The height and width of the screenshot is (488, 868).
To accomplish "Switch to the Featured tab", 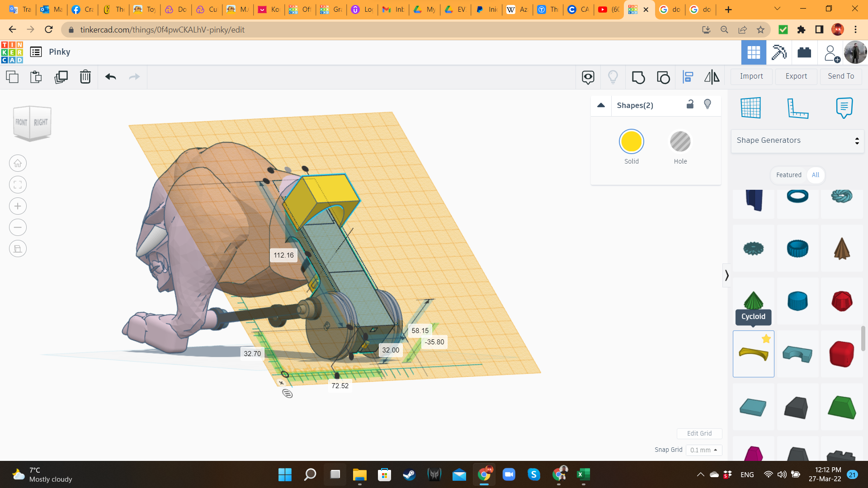I will click(788, 175).
